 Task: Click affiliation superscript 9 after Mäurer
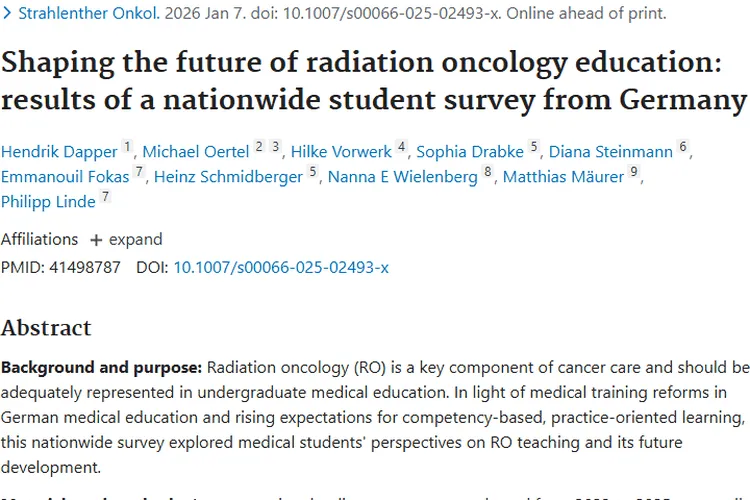[x=634, y=173]
